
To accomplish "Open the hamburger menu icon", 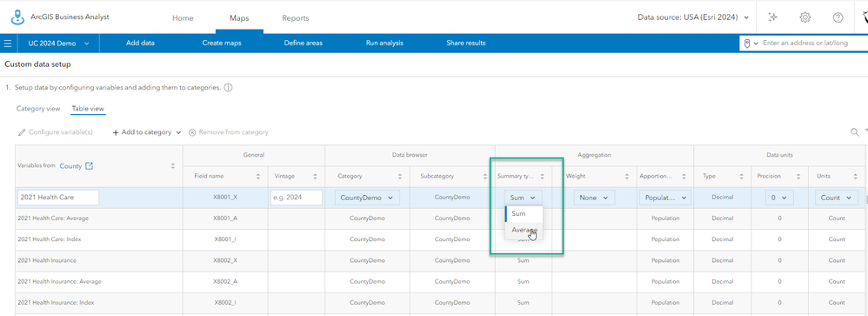I will coord(8,44).
